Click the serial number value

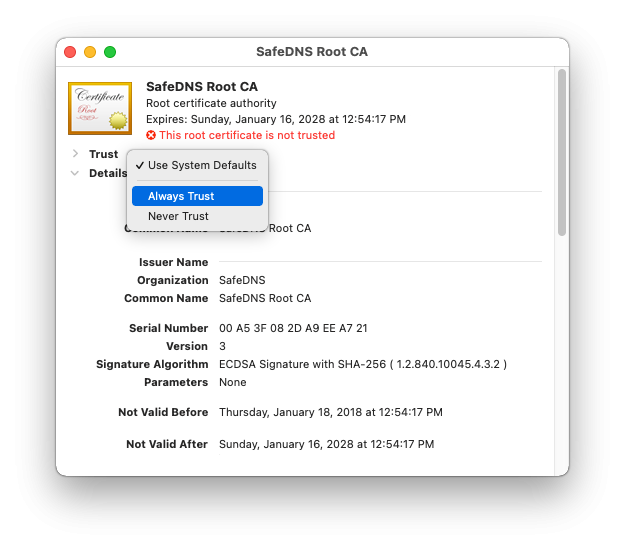[293, 328]
